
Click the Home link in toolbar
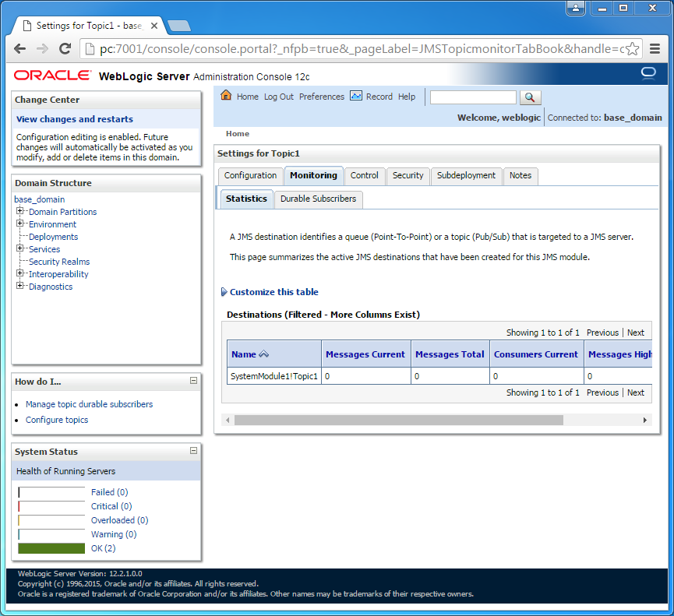248,97
